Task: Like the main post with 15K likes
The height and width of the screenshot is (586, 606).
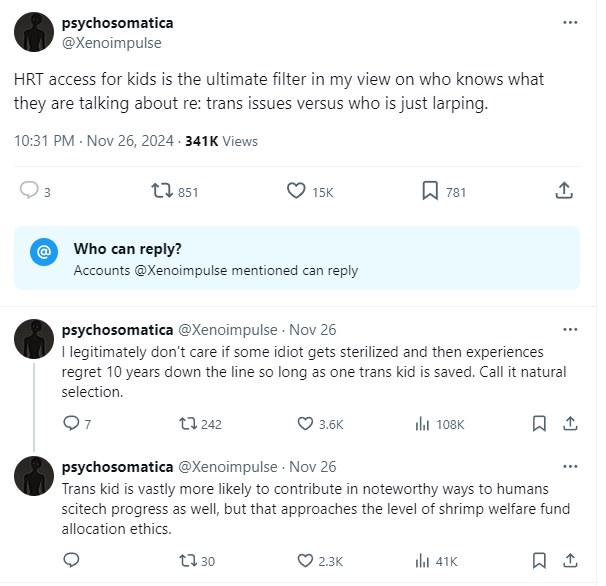Action: click(x=296, y=191)
